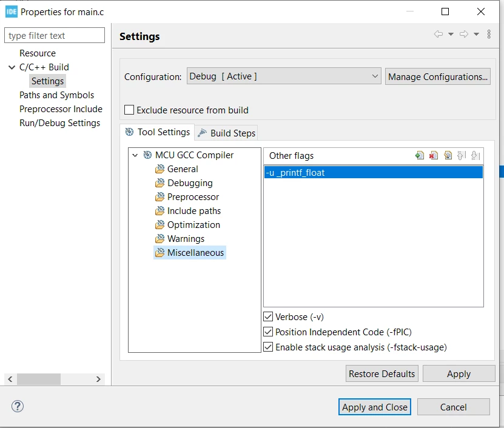The height and width of the screenshot is (428, 504).
Task: Open the Configuration dropdown
Action: click(x=284, y=76)
